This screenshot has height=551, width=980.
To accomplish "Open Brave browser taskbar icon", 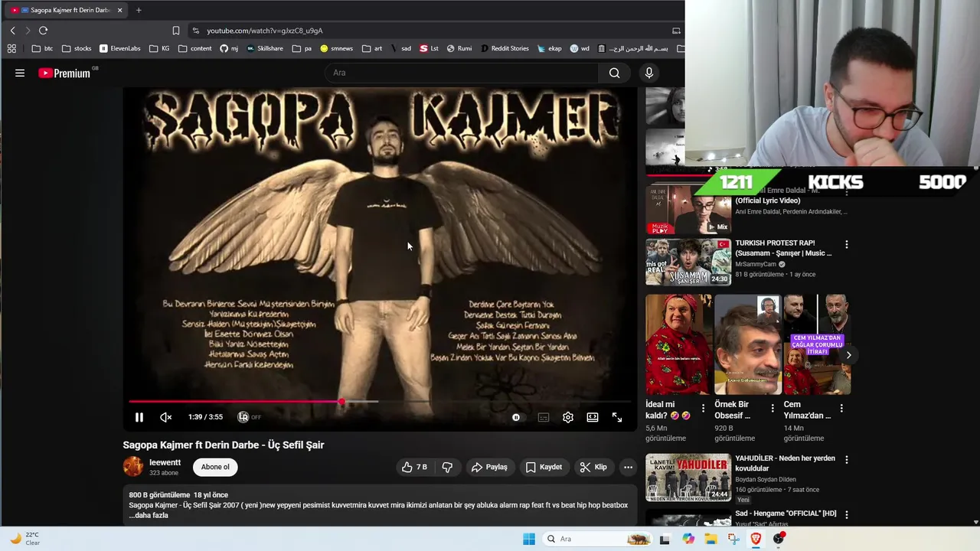I will 756,539.
